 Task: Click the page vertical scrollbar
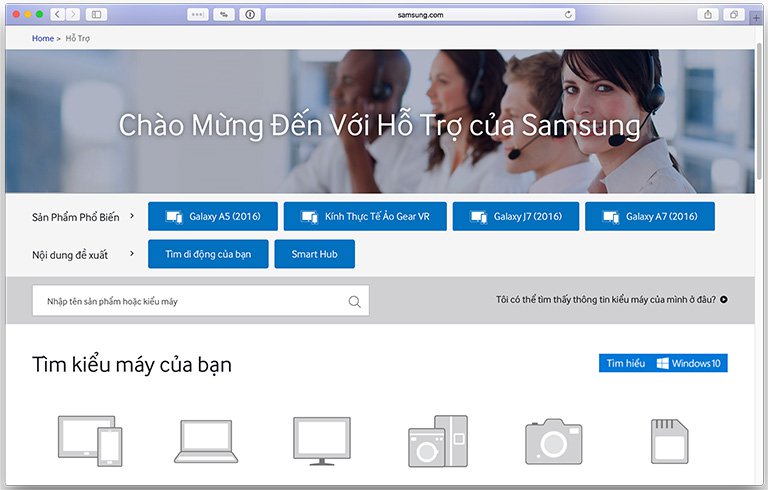[759, 110]
